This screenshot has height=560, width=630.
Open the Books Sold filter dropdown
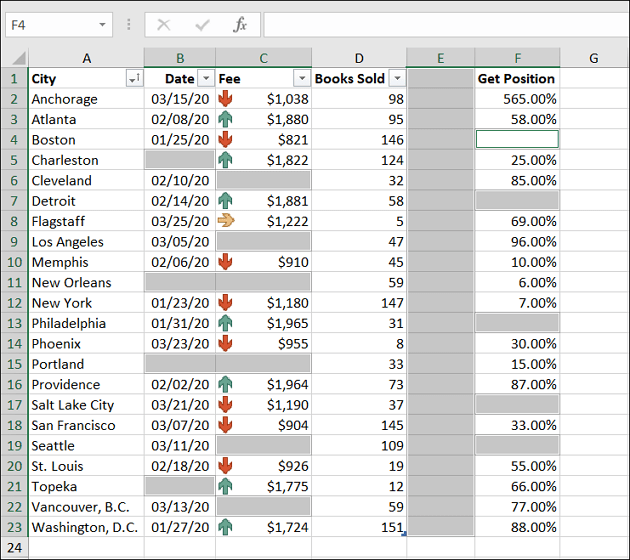(397, 78)
